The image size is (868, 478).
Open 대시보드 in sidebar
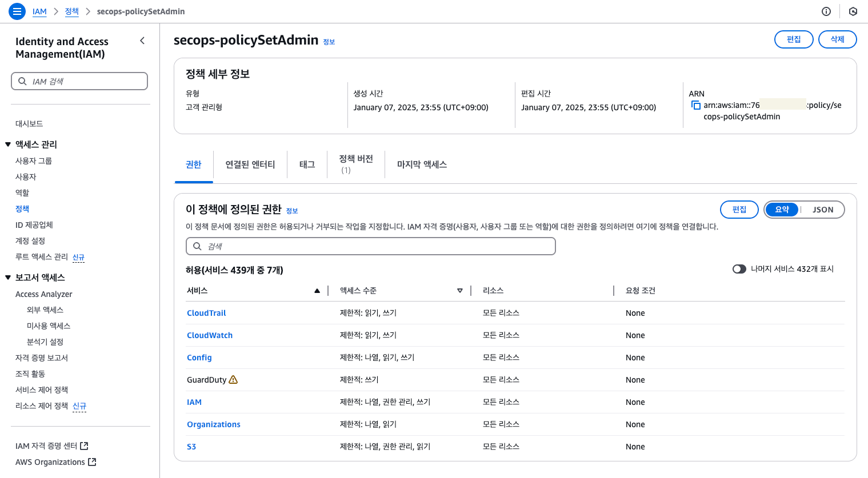pos(29,123)
